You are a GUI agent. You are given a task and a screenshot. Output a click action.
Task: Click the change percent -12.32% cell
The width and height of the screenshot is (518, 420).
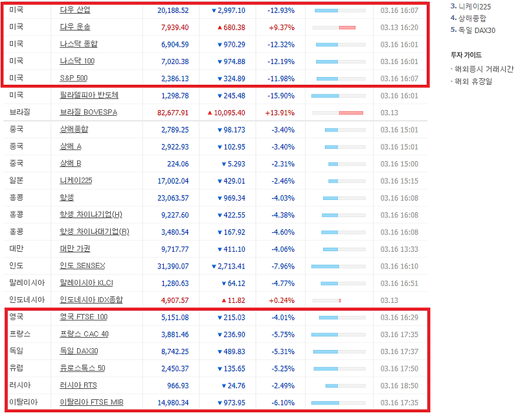[281, 45]
